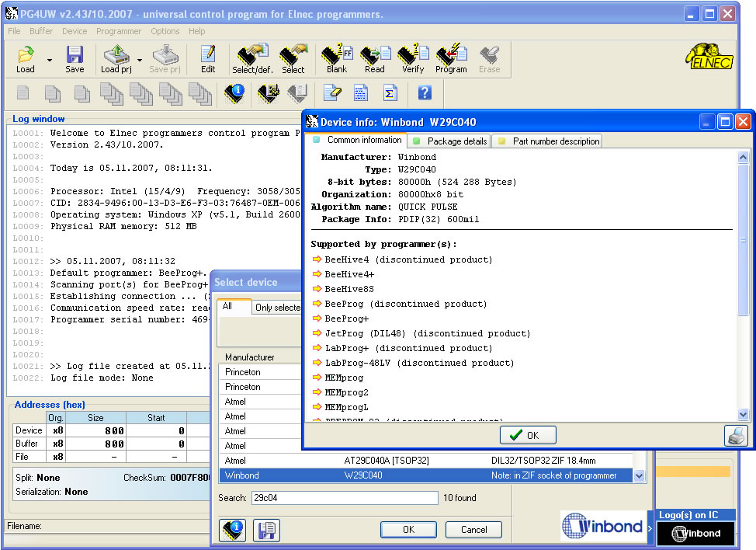Click MEMprogL in supported programmers list

pos(346,407)
